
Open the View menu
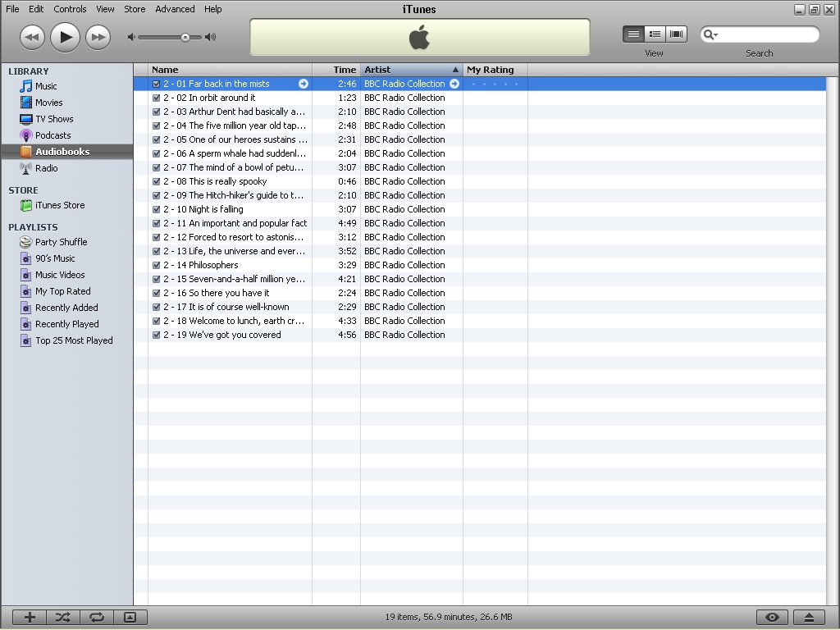pyautogui.click(x=105, y=9)
